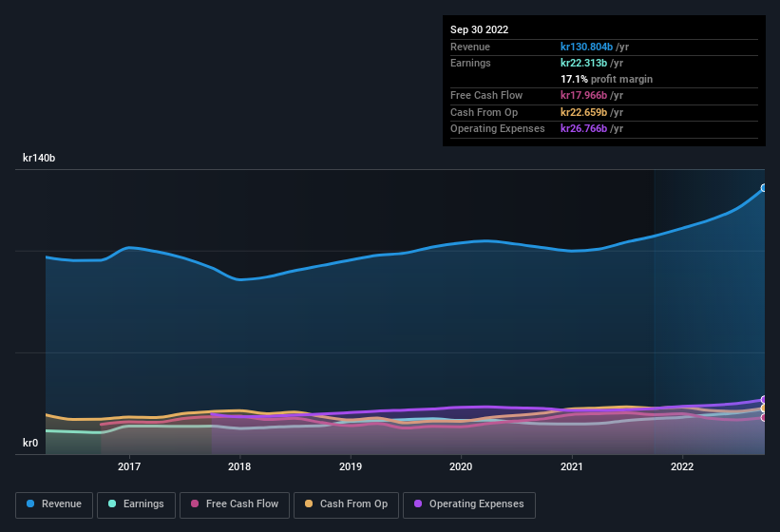The width and height of the screenshot is (780, 532).
Task: Click the 2020 x-axis label
Action: 461,466
